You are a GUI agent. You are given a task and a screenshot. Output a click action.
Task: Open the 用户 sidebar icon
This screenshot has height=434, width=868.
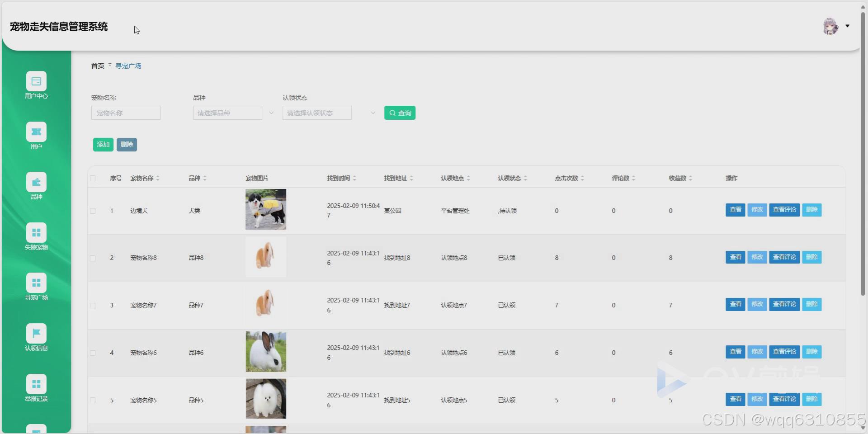coord(36,132)
